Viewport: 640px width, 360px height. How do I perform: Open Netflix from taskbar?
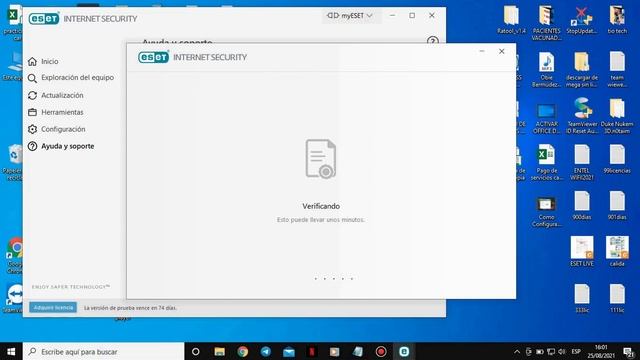[x=312, y=351]
